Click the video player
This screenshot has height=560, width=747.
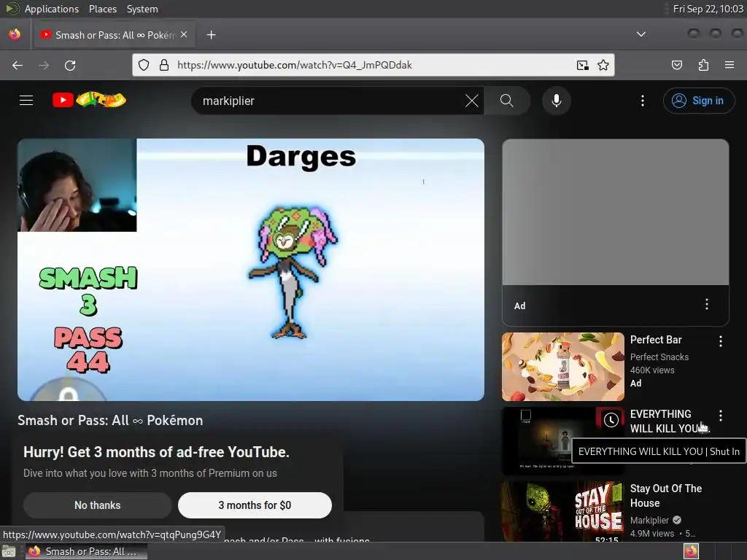(251, 270)
